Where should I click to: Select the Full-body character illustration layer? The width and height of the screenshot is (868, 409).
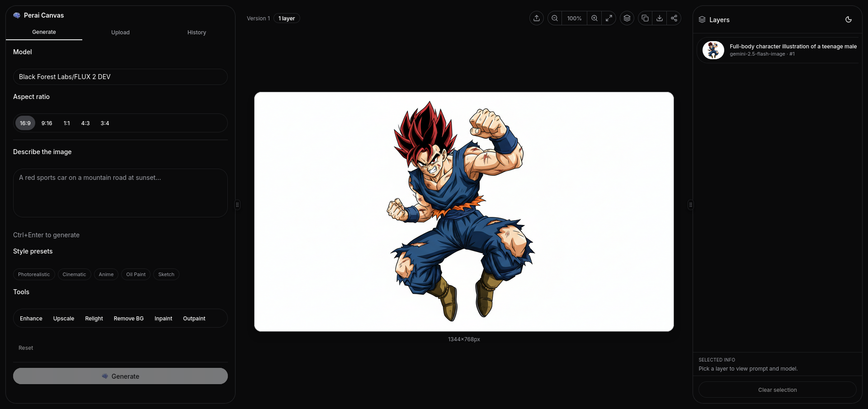[x=778, y=50]
